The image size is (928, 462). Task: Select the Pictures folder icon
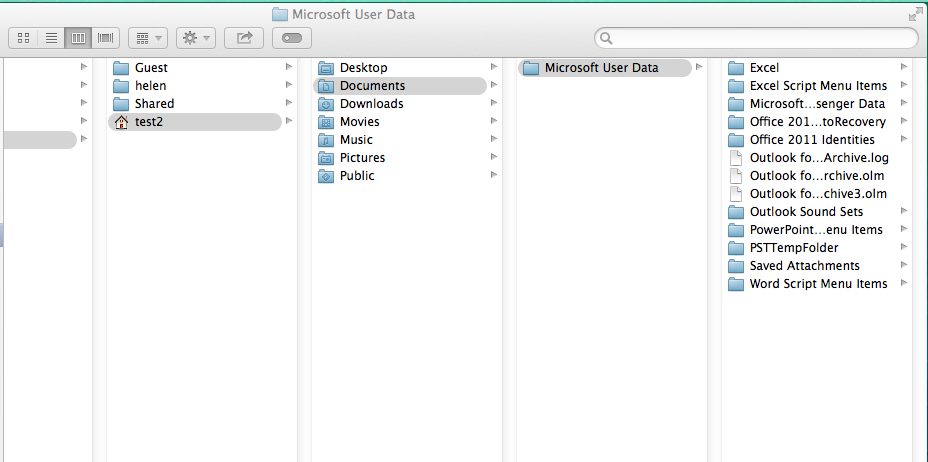point(326,158)
